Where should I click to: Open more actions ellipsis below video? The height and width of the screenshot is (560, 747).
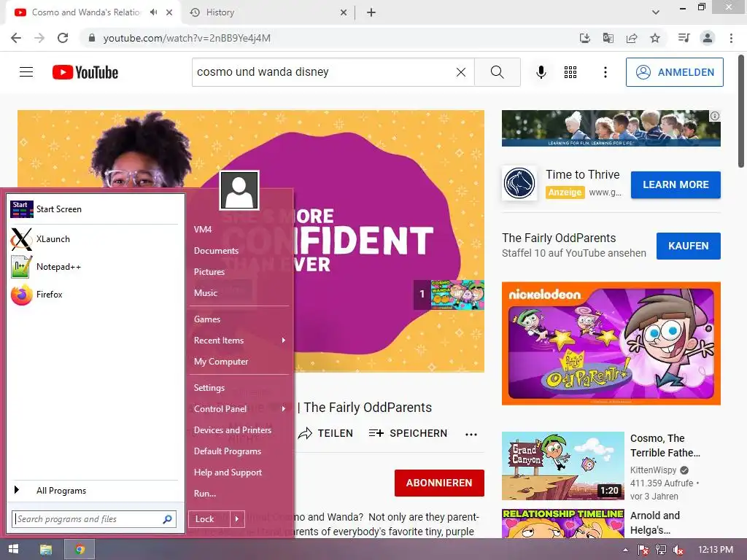point(471,434)
